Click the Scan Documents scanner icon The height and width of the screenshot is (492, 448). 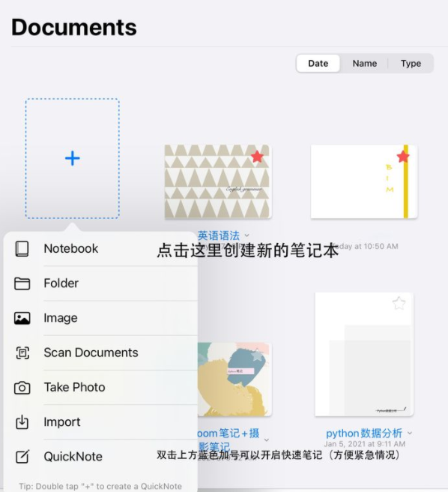(22, 353)
